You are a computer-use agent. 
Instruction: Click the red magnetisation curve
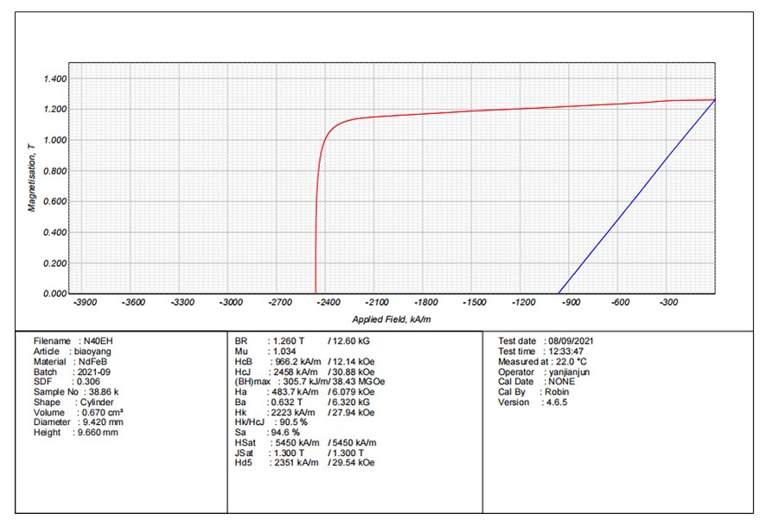[x=519, y=108]
